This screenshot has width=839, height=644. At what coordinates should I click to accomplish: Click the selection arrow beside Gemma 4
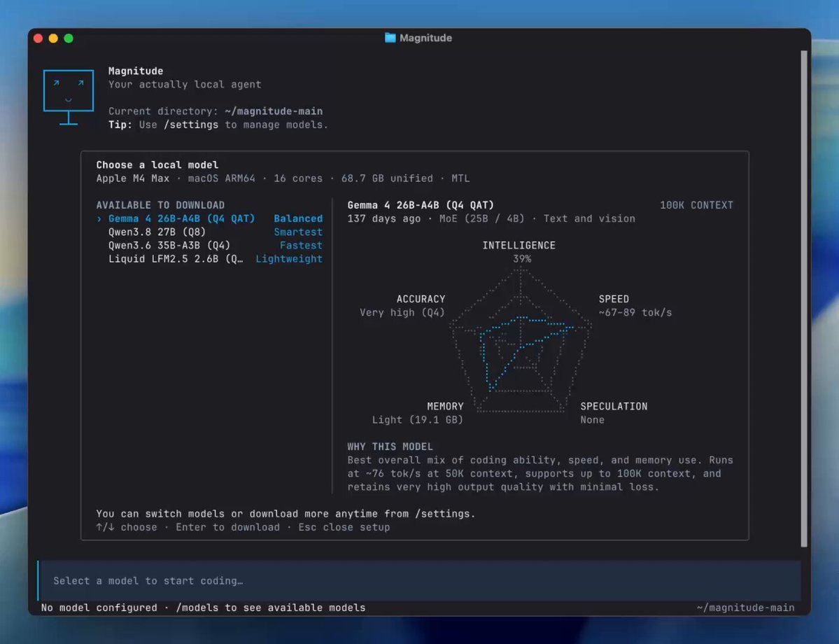(x=99, y=218)
